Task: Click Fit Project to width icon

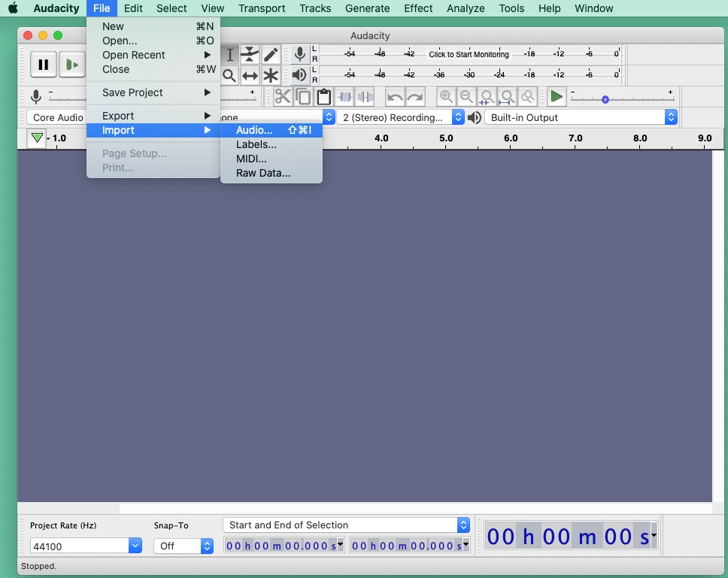Action: click(507, 97)
